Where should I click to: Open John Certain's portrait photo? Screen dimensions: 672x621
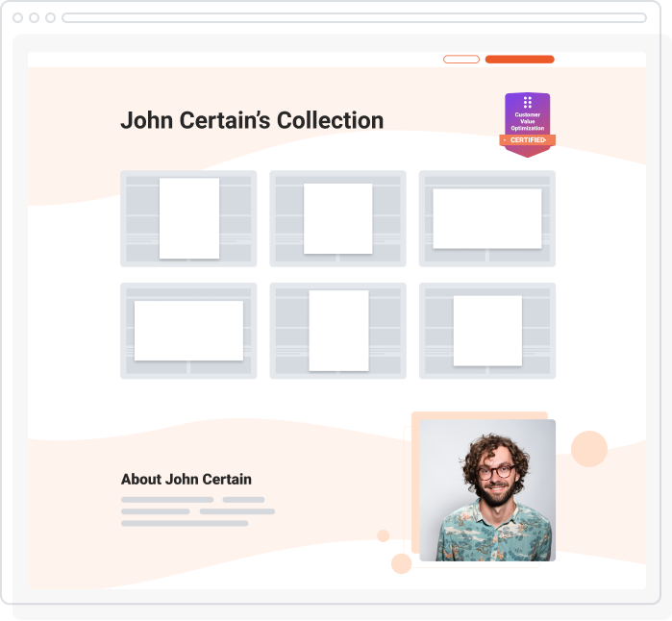[487, 490]
